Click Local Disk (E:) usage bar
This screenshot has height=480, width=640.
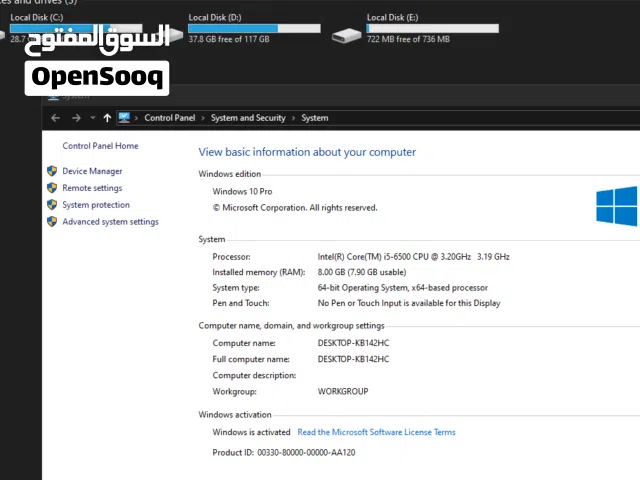point(433,29)
